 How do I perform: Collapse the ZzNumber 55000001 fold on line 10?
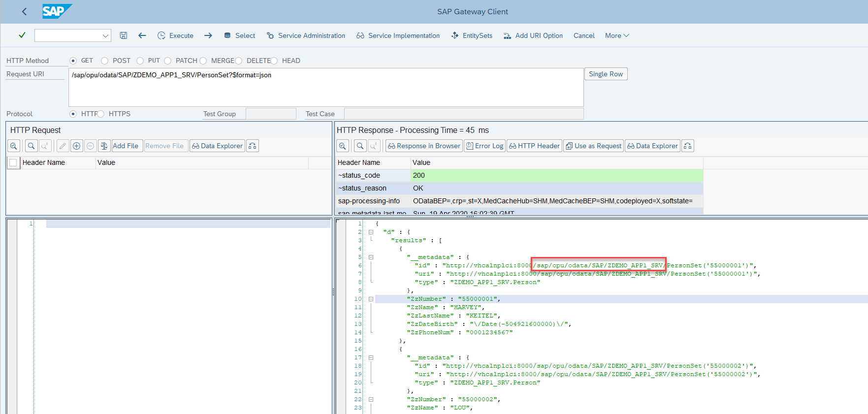371,299
